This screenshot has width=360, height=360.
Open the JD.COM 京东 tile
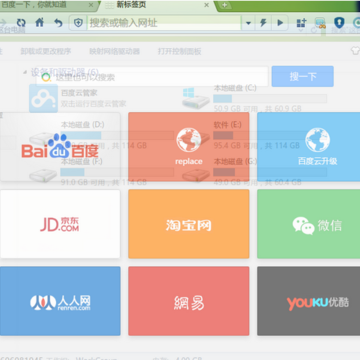(60, 224)
